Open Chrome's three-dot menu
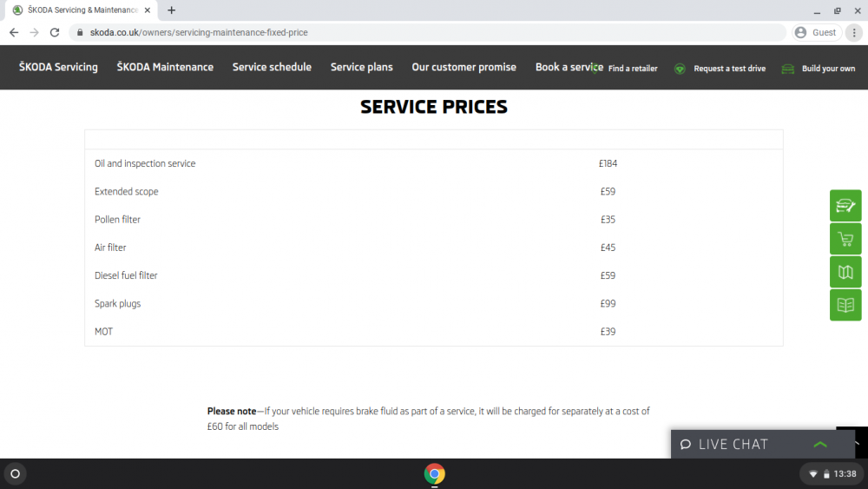This screenshot has height=489, width=868. 854,33
